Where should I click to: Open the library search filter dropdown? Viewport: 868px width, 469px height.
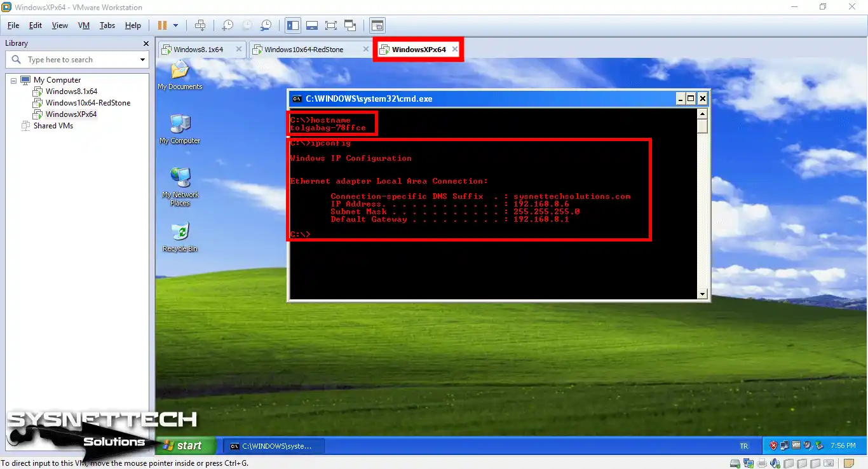(x=142, y=59)
